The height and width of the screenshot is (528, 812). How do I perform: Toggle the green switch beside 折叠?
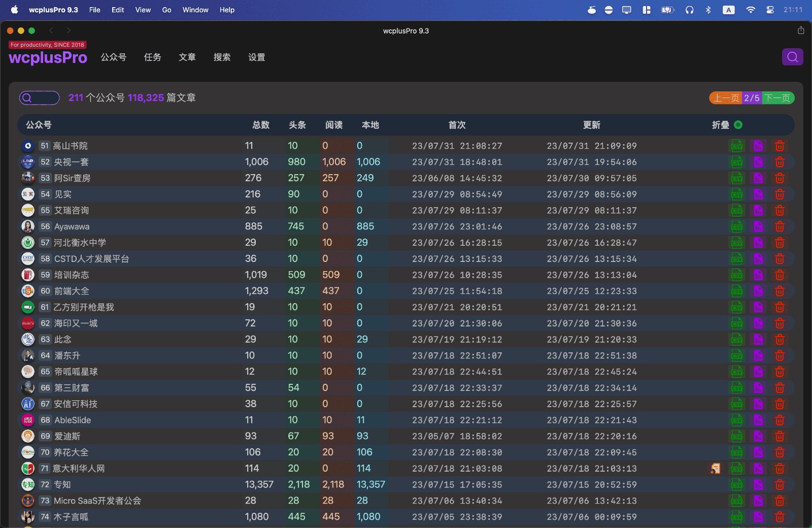pos(738,124)
